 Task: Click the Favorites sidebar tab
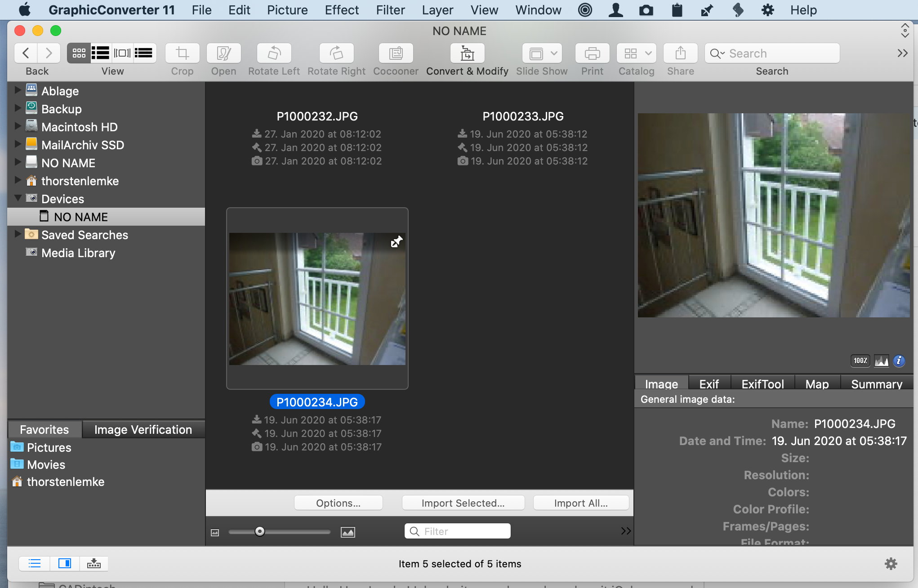[x=44, y=429]
